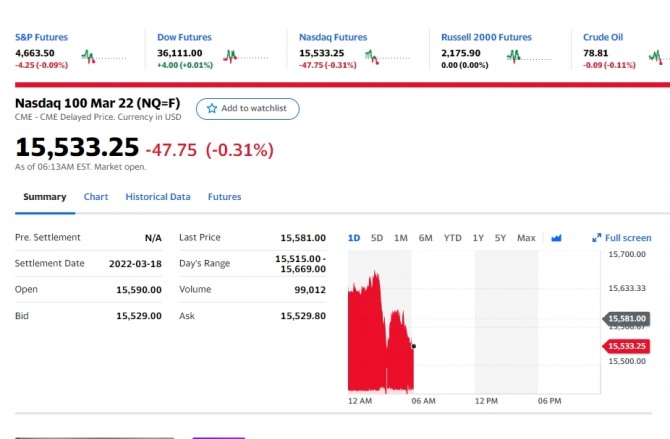Click the 15,533.25 current price marker

(627, 346)
